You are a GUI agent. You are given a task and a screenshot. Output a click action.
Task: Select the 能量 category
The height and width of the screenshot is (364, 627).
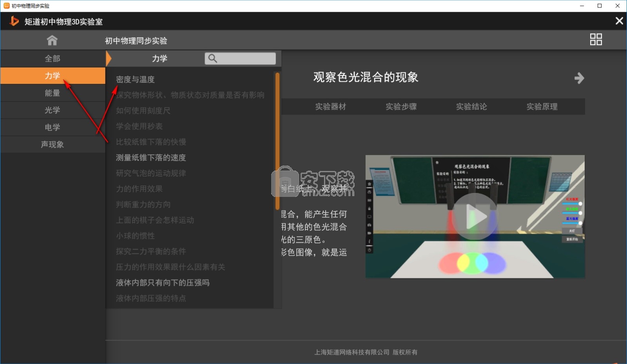pos(53,93)
